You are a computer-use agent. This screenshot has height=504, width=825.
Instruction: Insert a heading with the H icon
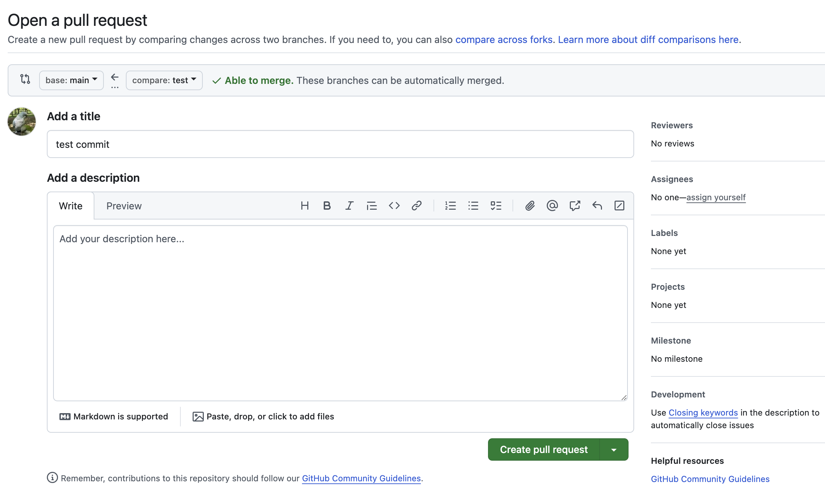(x=304, y=206)
